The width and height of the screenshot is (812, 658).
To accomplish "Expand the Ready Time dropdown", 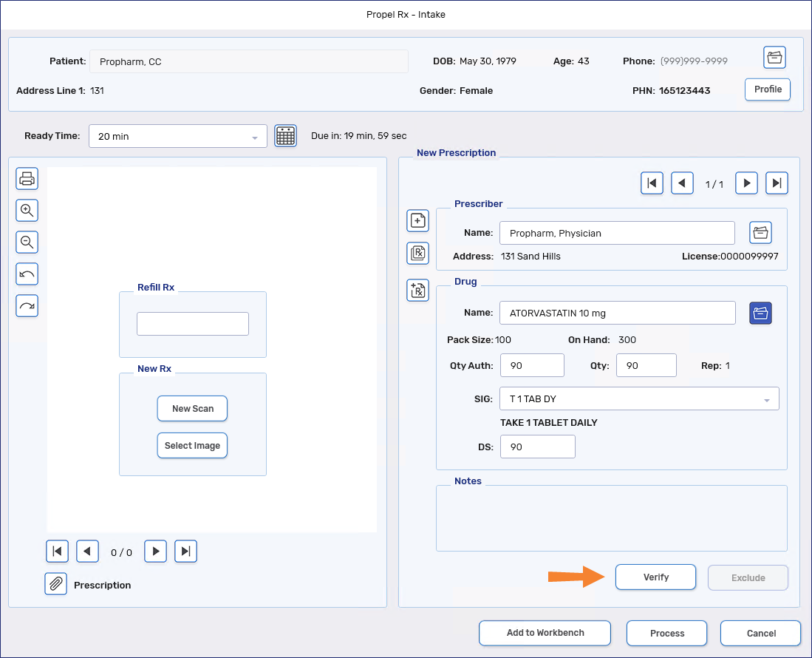I will 254,137.
